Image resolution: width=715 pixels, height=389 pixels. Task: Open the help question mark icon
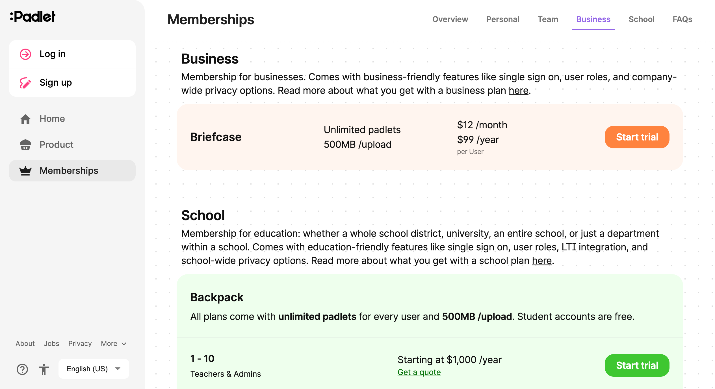(22, 369)
